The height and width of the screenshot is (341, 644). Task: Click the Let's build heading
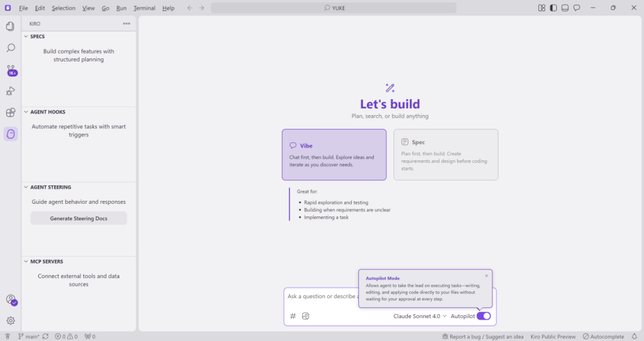(x=390, y=104)
